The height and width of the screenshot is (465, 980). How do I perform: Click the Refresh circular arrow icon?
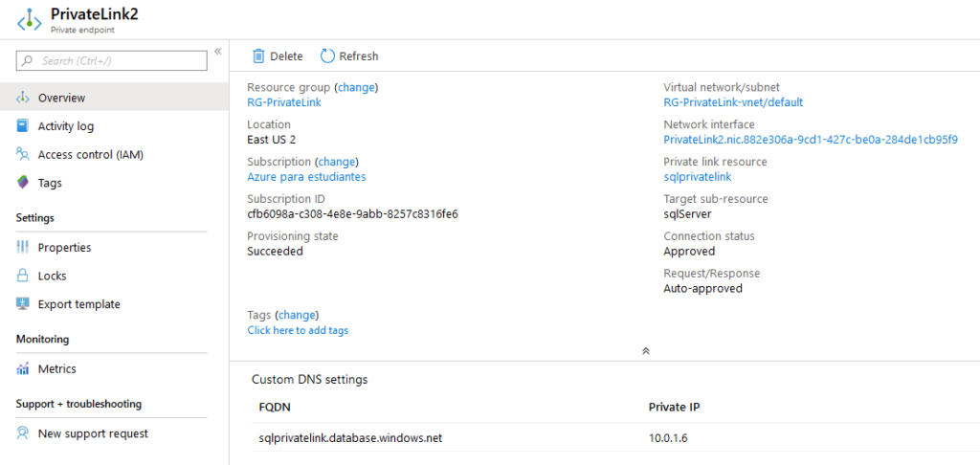(327, 56)
